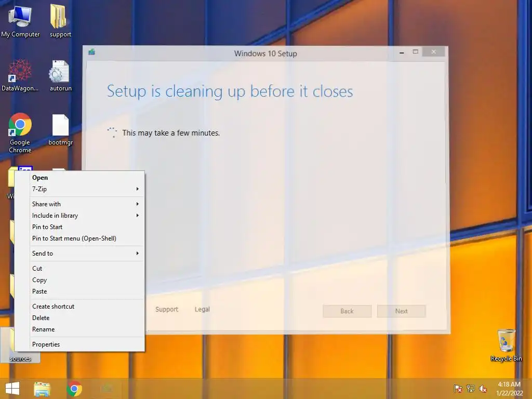Viewport: 532px width, 399px height.
Task: Open the Action Center flag tray icon
Action: 458,389
